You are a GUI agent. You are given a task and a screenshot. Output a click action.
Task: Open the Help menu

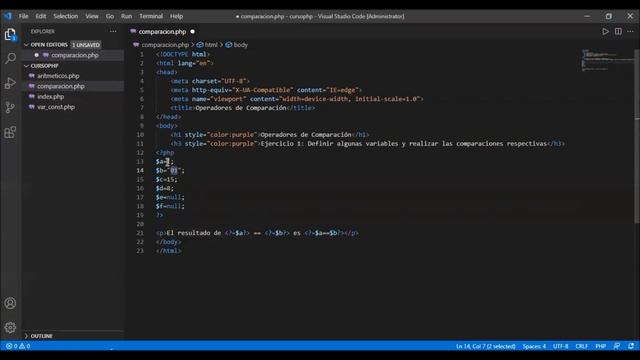point(176,16)
